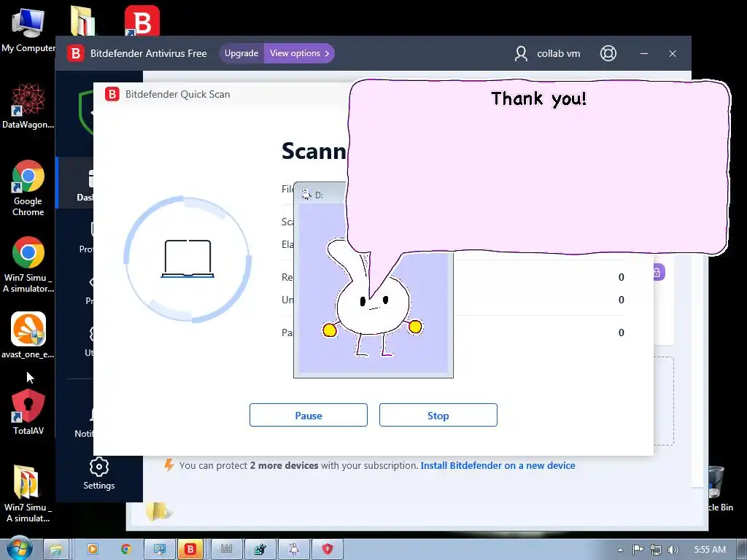Open the Windows Start button

[19, 548]
